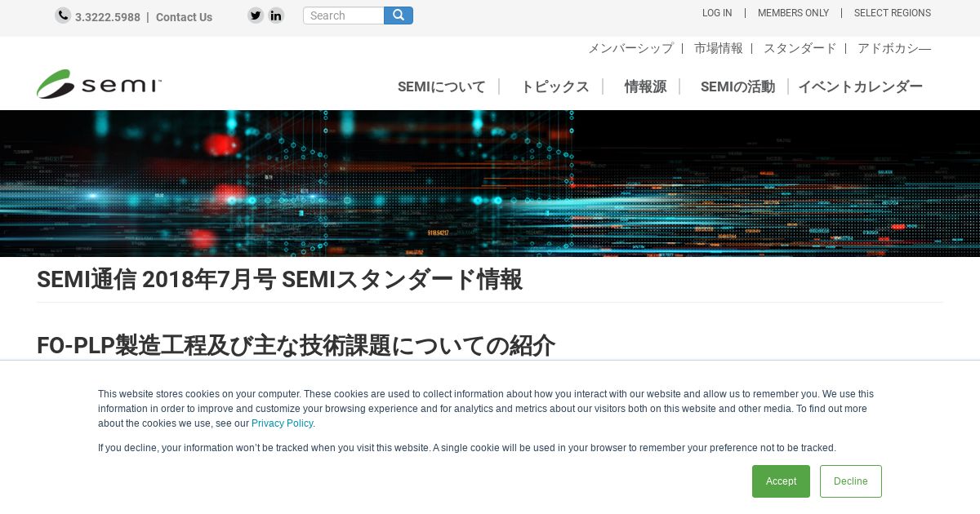This screenshot has width=980, height=514.
Task: Open the SEMI Twitter page icon
Action: (x=256, y=16)
